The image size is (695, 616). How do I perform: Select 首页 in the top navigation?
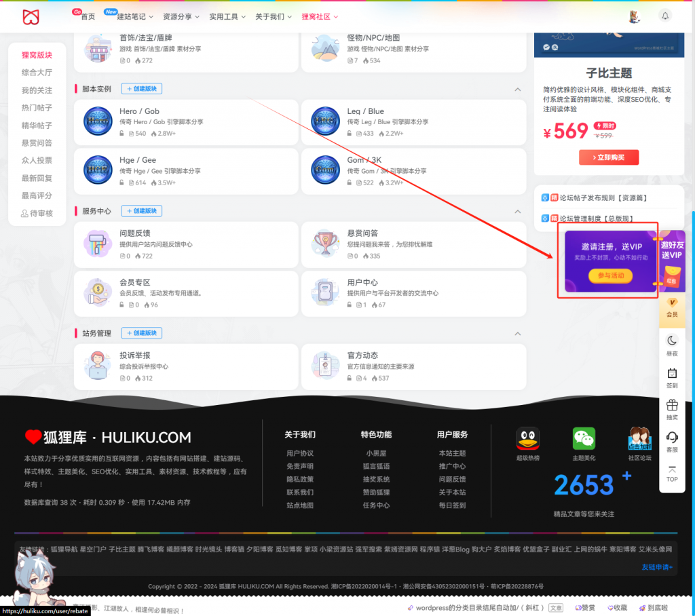point(87,16)
